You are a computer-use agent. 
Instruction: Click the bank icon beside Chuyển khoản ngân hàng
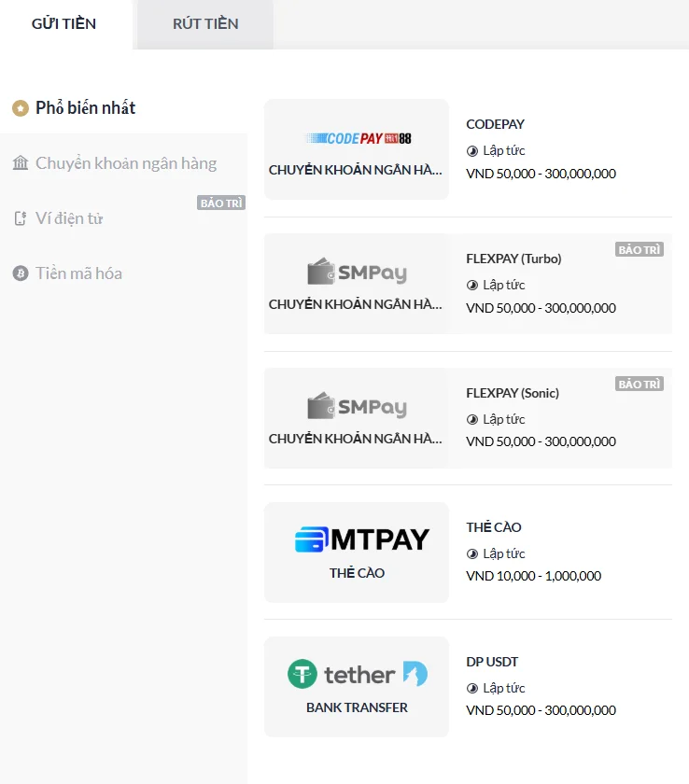pyautogui.click(x=21, y=163)
